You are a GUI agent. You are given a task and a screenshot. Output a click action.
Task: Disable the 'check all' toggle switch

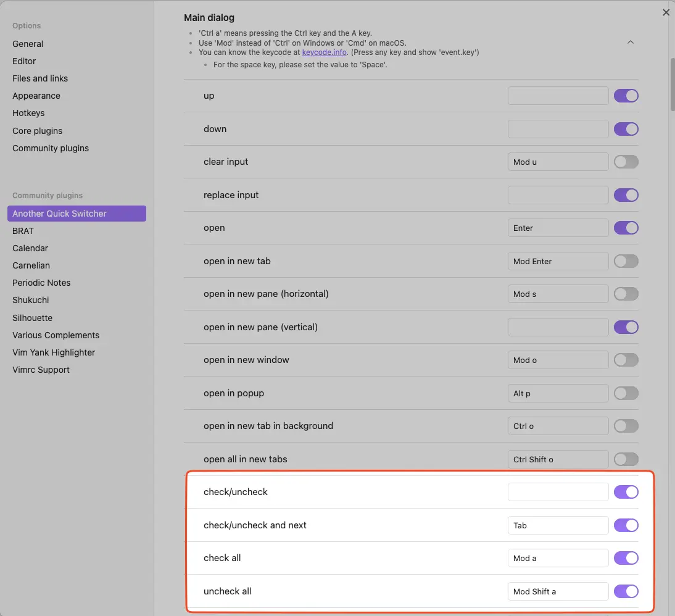click(626, 558)
